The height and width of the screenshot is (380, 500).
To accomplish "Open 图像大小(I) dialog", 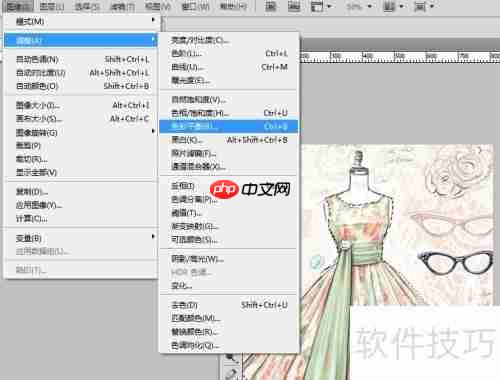I will pyautogui.click(x=80, y=105).
